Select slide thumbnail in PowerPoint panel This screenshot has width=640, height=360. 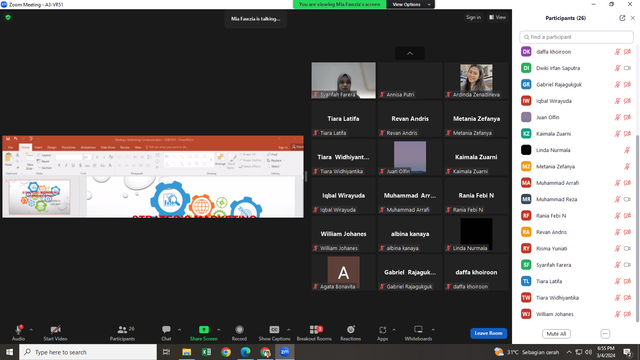tap(40, 197)
